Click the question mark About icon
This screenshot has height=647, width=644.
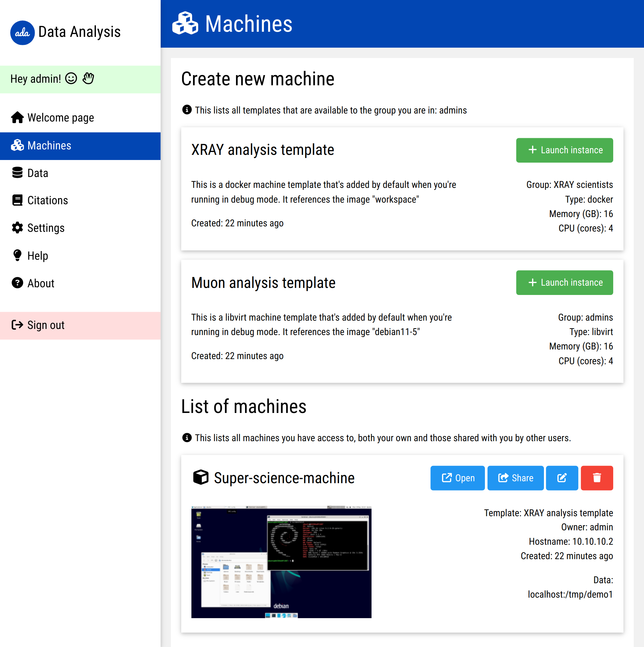[17, 283]
